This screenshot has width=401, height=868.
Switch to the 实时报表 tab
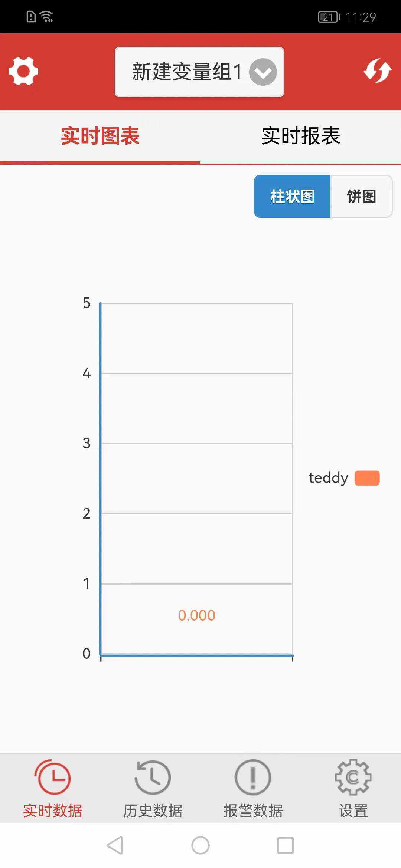click(301, 136)
